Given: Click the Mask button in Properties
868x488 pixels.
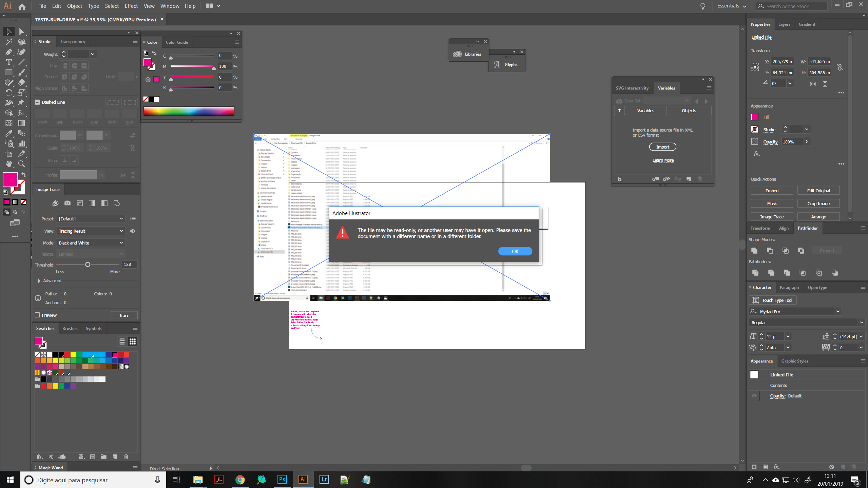Looking at the screenshot, I should (x=771, y=203).
